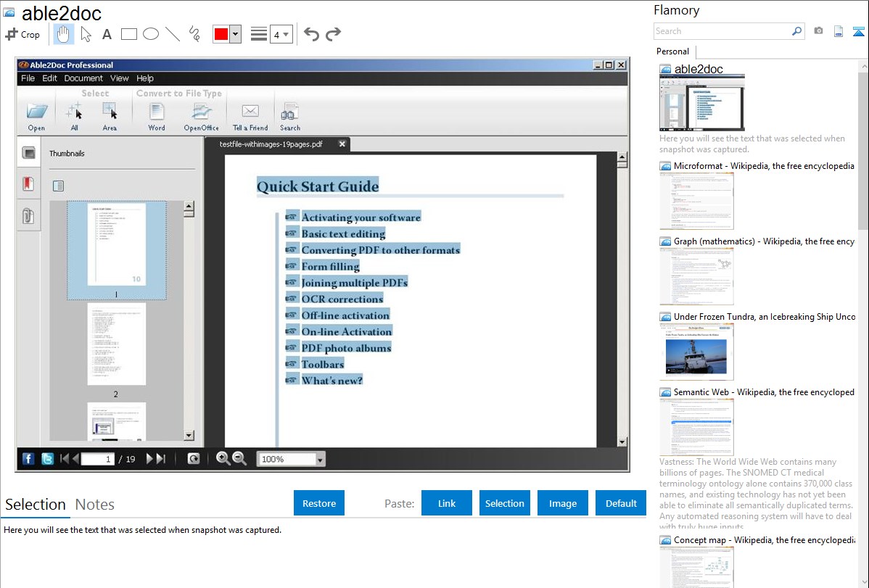Select the freehand scribble tool
The image size is (869, 588).
pos(194,34)
